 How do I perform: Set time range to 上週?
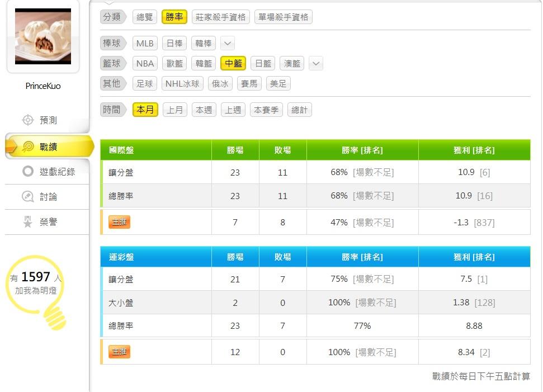(233, 110)
